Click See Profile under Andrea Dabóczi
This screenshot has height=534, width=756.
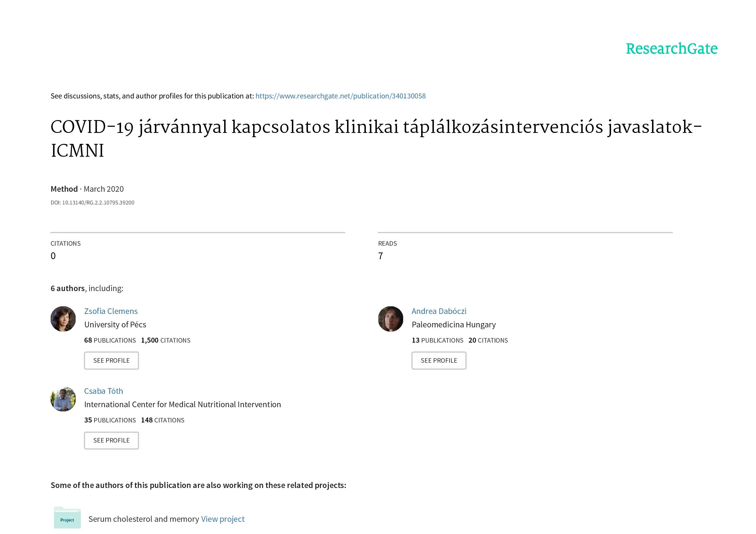[439, 360]
